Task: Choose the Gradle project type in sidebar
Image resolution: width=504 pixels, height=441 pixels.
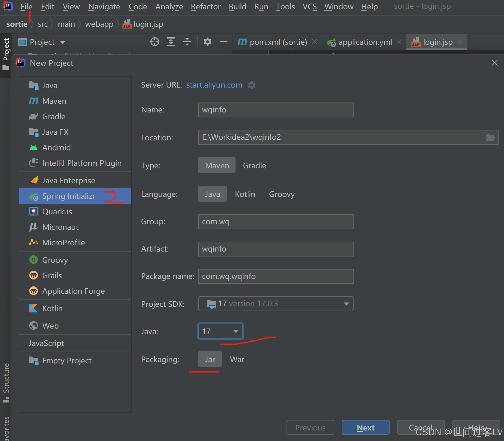Action: 75,116
